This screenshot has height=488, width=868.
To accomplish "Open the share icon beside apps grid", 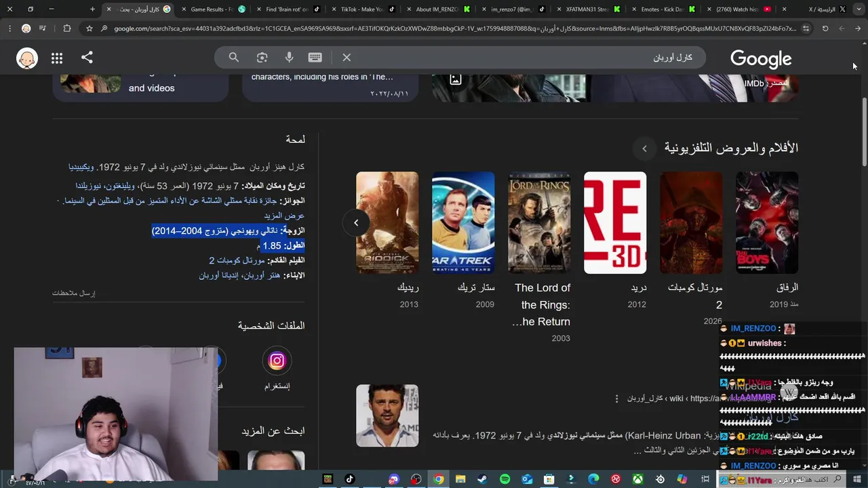I will click(87, 58).
